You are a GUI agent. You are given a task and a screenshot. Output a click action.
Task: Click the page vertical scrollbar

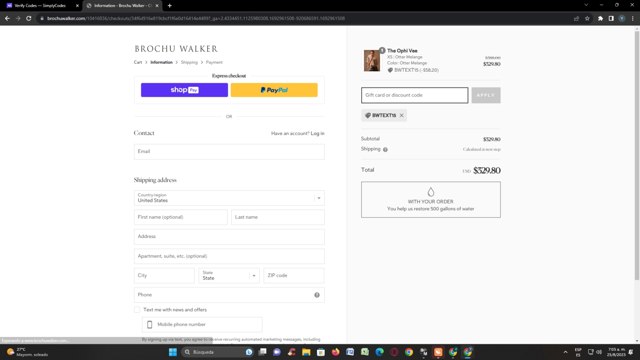coord(637,155)
